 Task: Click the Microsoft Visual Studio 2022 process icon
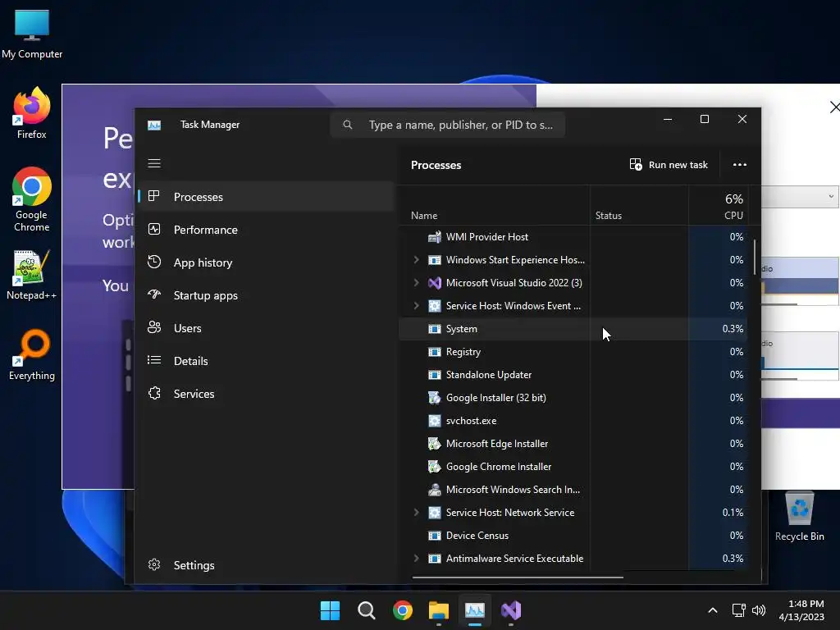click(435, 283)
